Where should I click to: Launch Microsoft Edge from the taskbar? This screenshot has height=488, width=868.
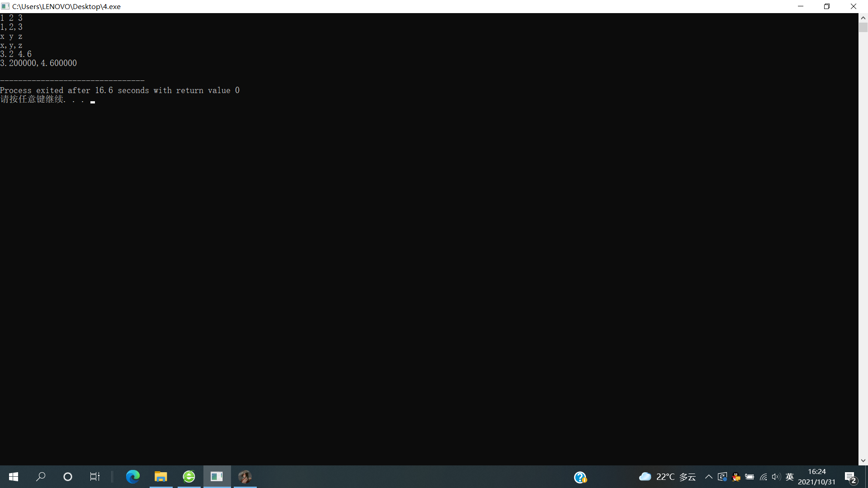coord(132,477)
